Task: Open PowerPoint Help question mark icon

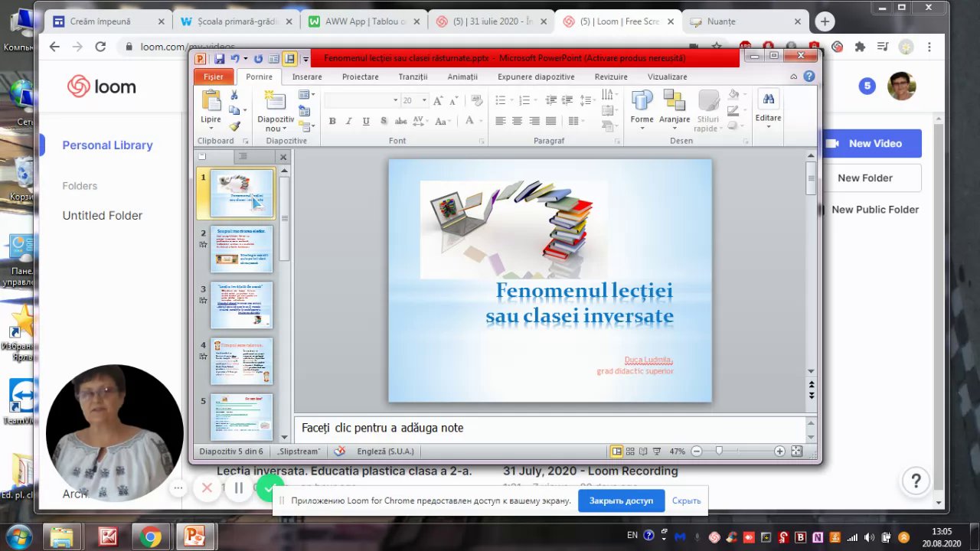Action: (x=808, y=77)
